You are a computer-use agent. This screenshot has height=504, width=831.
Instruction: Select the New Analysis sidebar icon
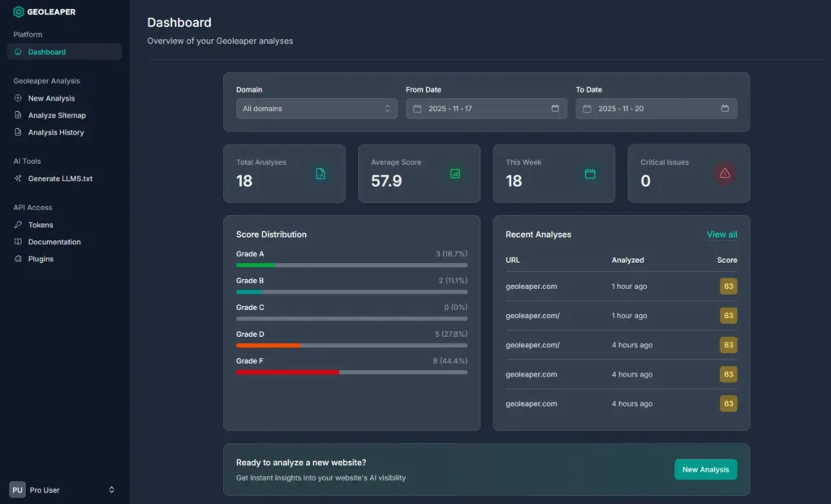[x=18, y=98]
